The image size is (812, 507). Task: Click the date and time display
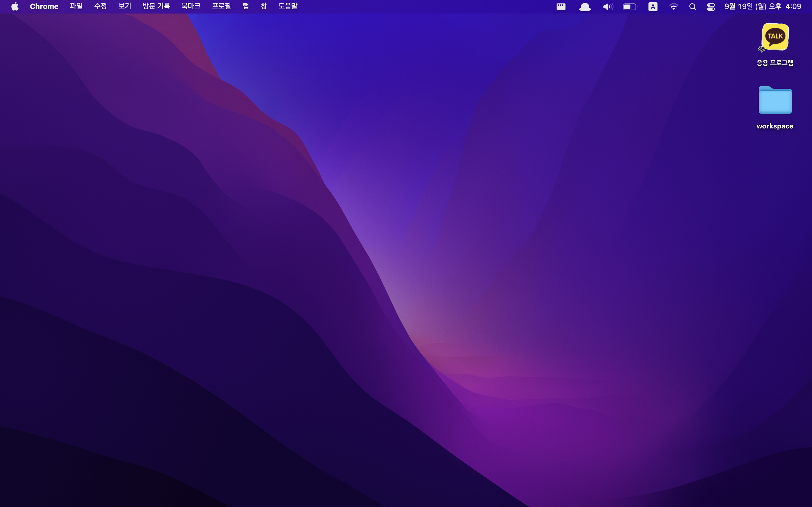[762, 6]
